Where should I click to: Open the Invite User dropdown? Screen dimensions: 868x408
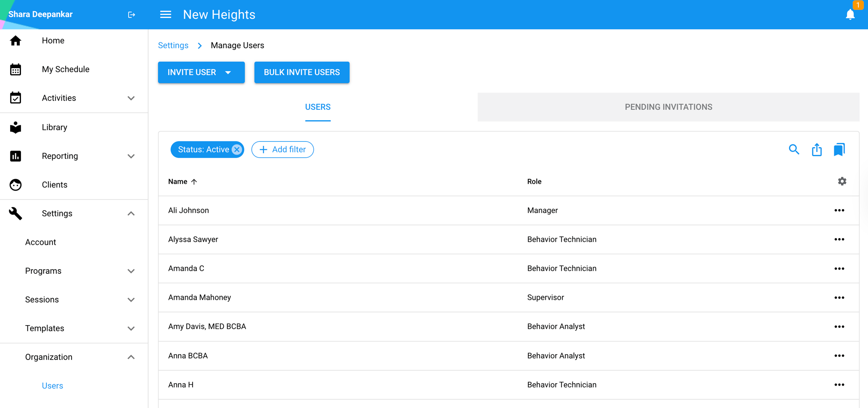tap(201, 72)
